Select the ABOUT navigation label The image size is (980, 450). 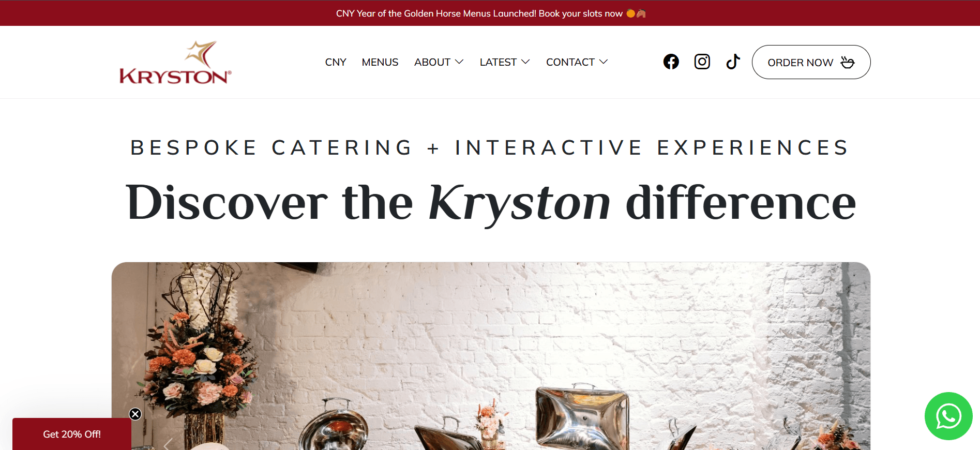[432, 62]
